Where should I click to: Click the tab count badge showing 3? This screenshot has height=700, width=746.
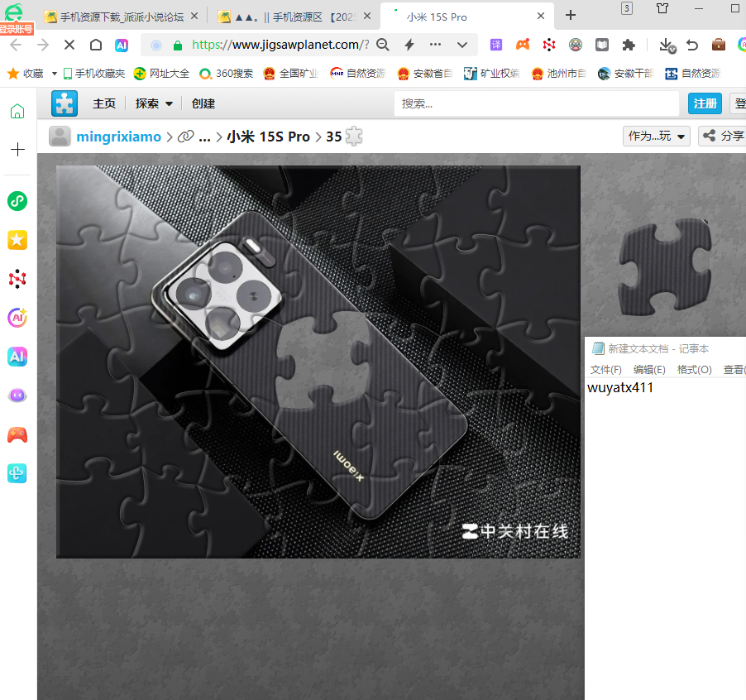pyautogui.click(x=627, y=8)
